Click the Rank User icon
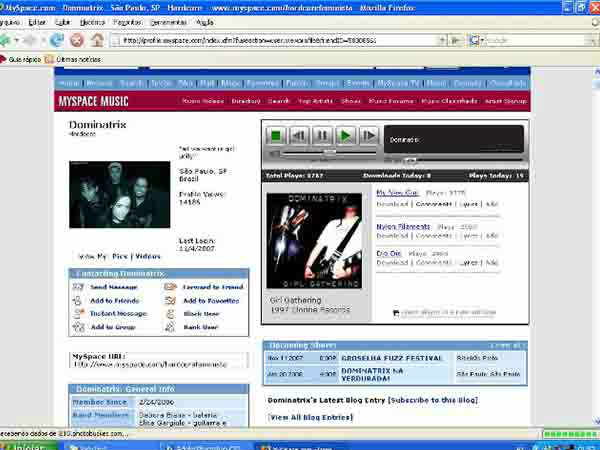Image resolution: width=600 pixels, height=450 pixels. tap(170, 327)
